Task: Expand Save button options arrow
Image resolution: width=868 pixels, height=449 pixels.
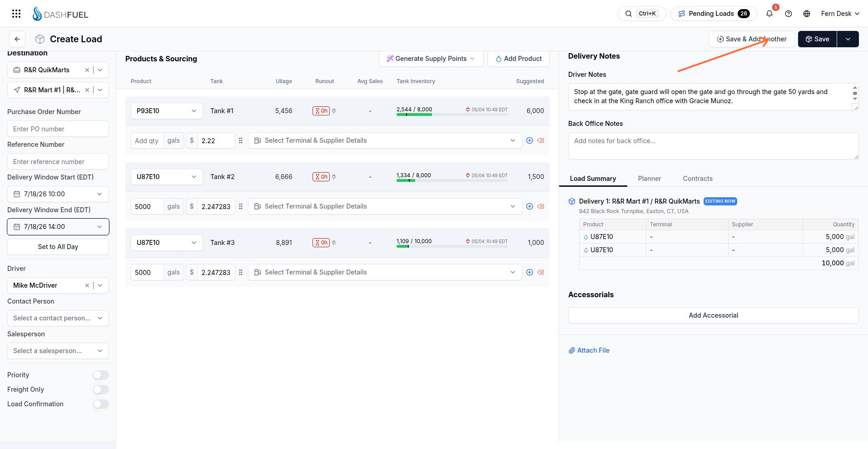Action: click(x=848, y=39)
